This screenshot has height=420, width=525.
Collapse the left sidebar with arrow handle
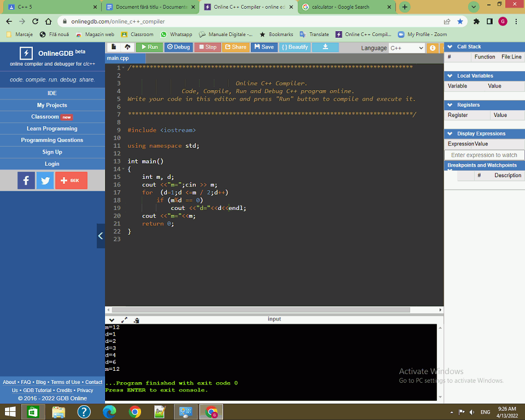pyautogui.click(x=101, y=236)
